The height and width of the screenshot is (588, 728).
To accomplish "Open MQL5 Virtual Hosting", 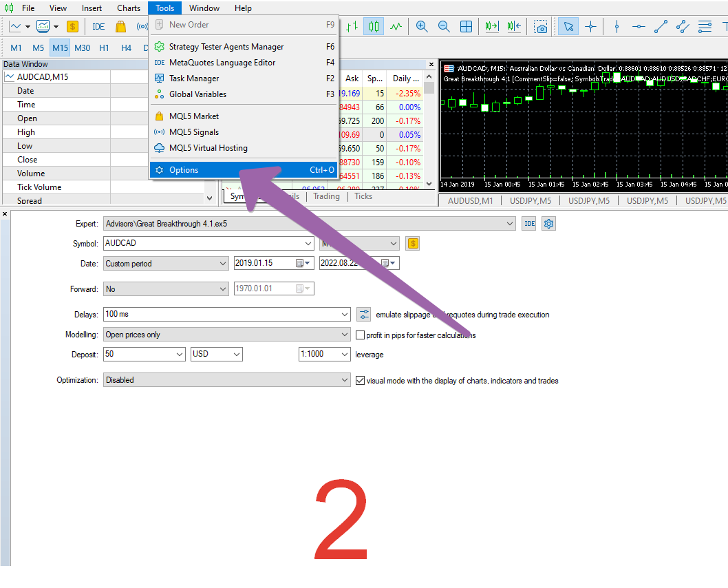I will pos(244,148).
